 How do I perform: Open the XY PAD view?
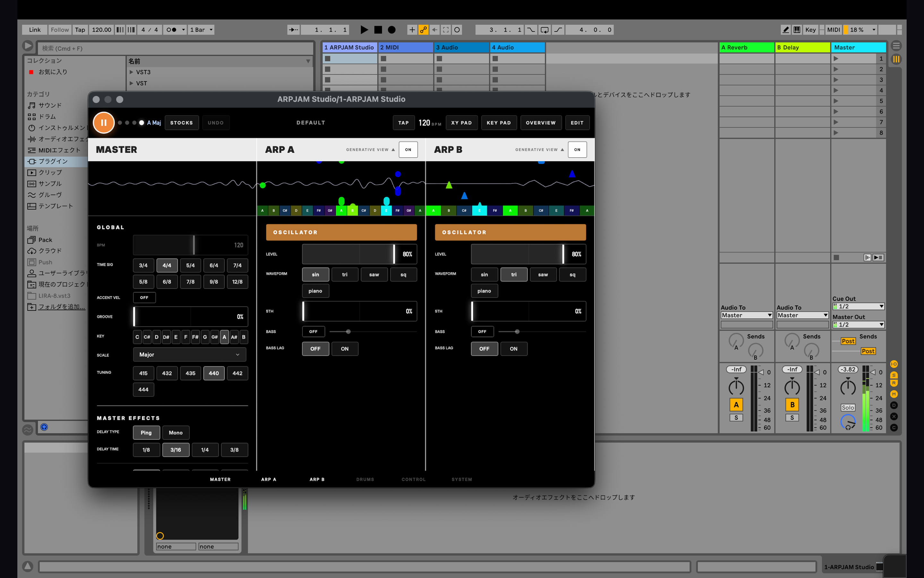pos(461,123)
